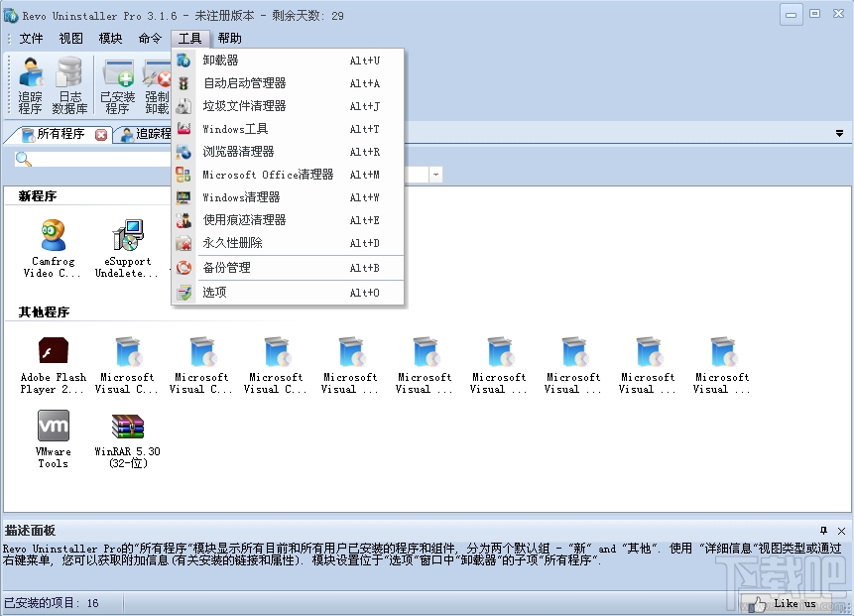This screenshot has width=854, height=616.
Task: Open the chevron menu at the tab bar's right edge
Action: click(839, 132)
